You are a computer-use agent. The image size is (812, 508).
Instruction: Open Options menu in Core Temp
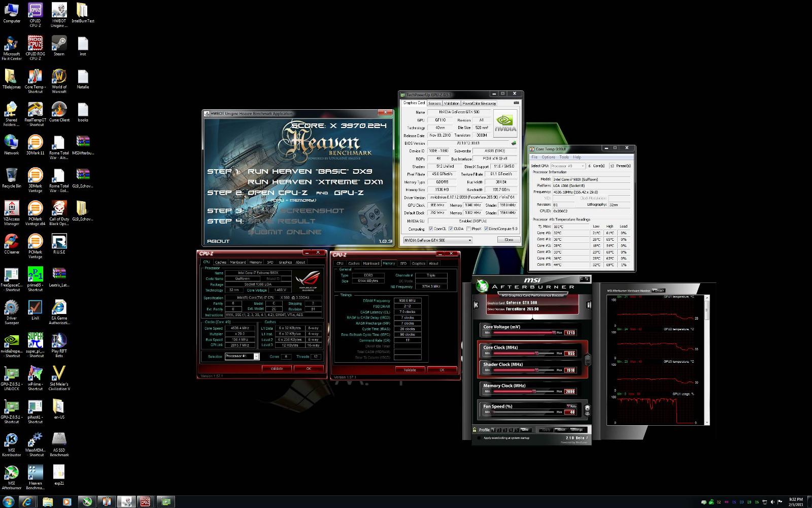pos(549,157)
